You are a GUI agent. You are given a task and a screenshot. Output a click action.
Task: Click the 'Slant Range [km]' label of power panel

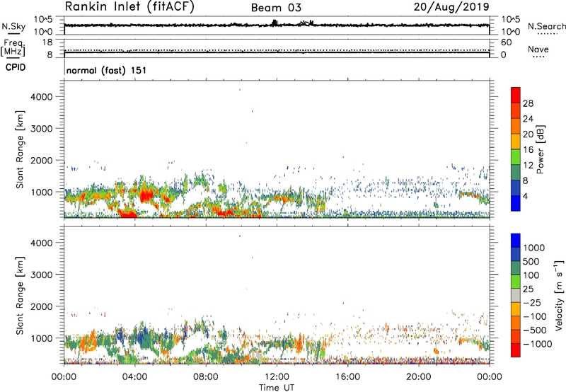tap(20, 149)
